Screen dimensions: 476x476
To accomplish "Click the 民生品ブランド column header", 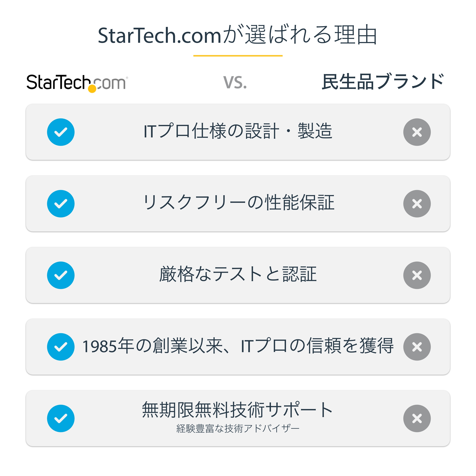I will click(x=383, y=82).
